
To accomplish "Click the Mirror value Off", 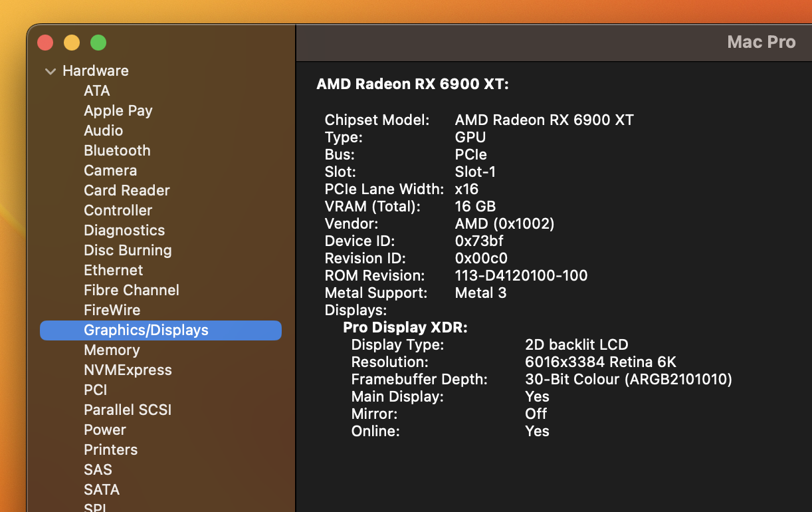I will (x=536, y=414).
